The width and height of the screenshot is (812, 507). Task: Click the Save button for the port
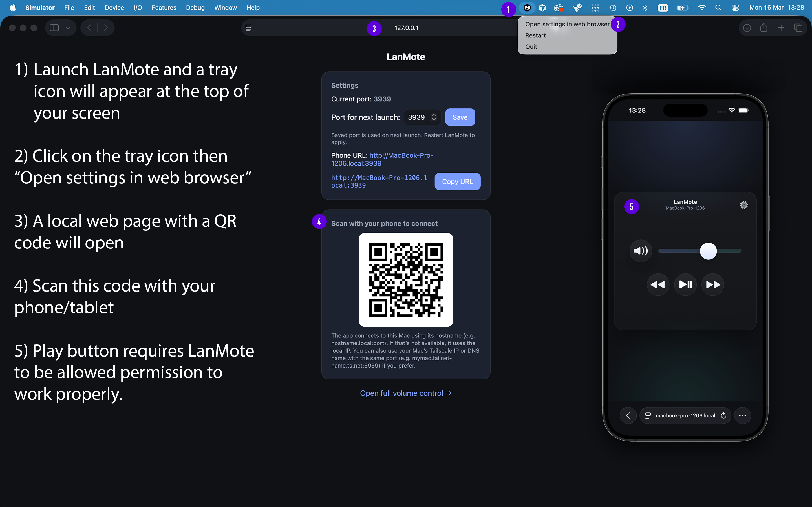click(460, 117)
